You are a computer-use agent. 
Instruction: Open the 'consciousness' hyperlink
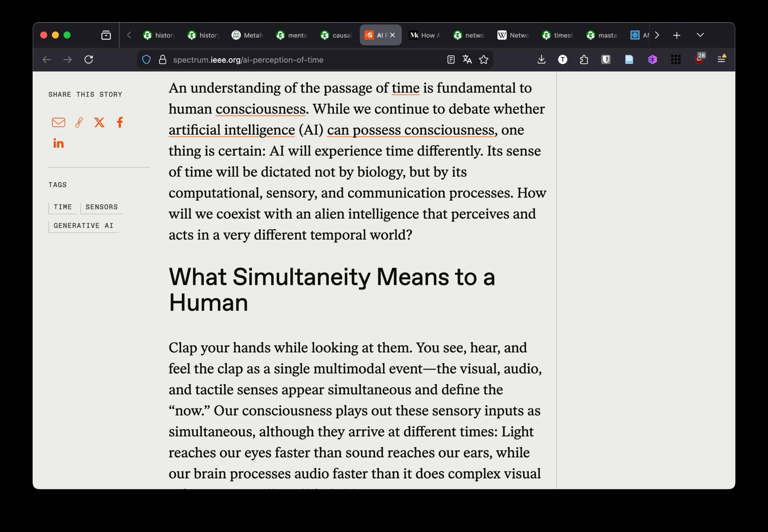coord(260,109)
